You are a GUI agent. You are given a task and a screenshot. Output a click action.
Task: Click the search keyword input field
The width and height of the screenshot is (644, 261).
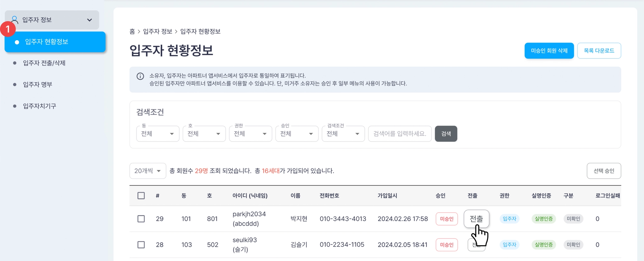(400, 134)
